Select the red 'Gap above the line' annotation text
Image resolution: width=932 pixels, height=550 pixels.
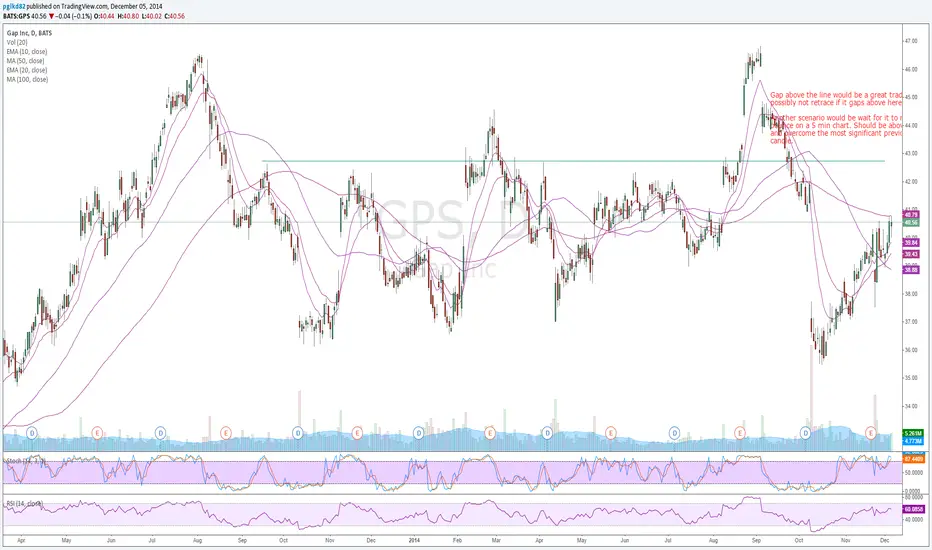click(836, 118)
